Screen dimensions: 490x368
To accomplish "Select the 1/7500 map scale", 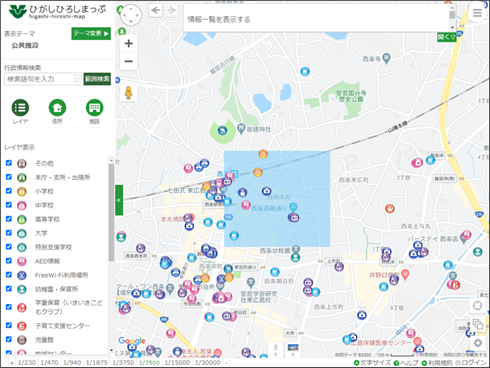I will [150, 362].
